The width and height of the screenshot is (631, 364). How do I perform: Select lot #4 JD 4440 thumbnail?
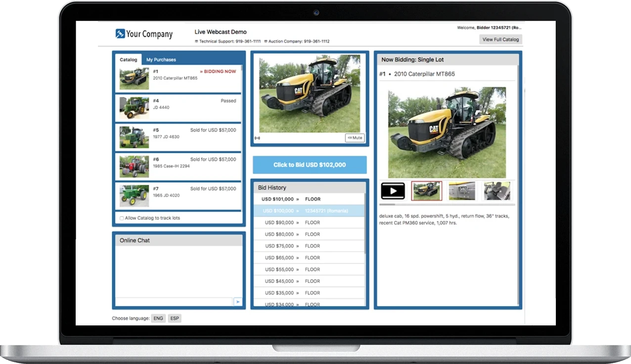[134, 108]
